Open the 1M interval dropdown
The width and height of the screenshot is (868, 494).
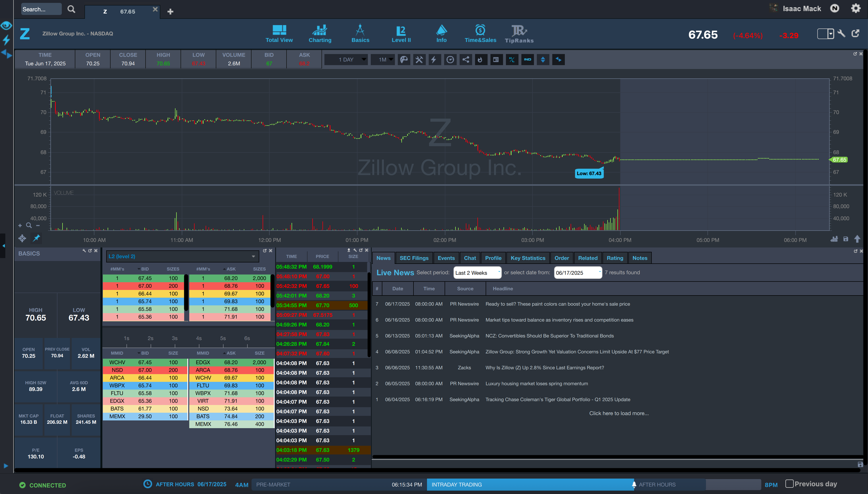pos(383,60)
